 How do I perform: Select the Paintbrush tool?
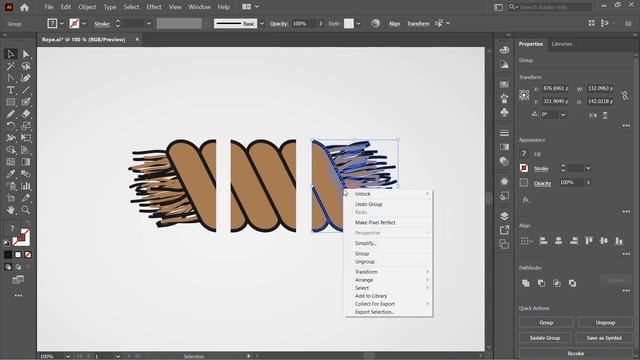[26, 102]
